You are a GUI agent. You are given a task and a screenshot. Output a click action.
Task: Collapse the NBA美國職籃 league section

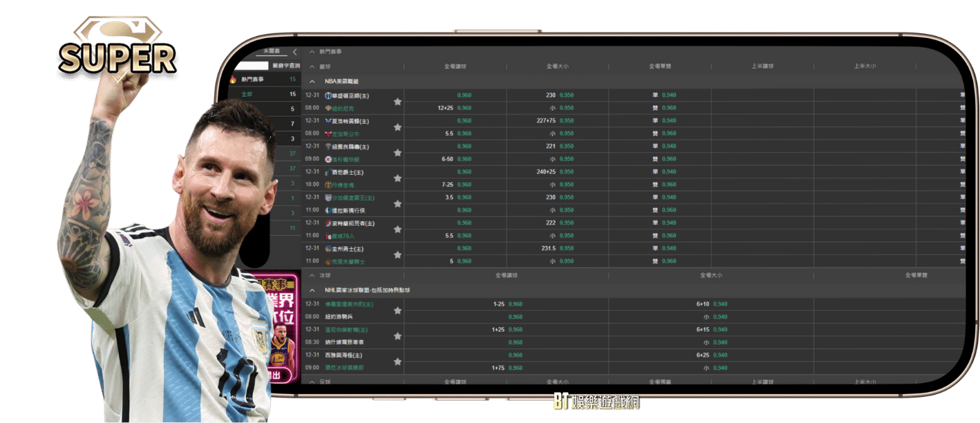[x=312, y=81]
